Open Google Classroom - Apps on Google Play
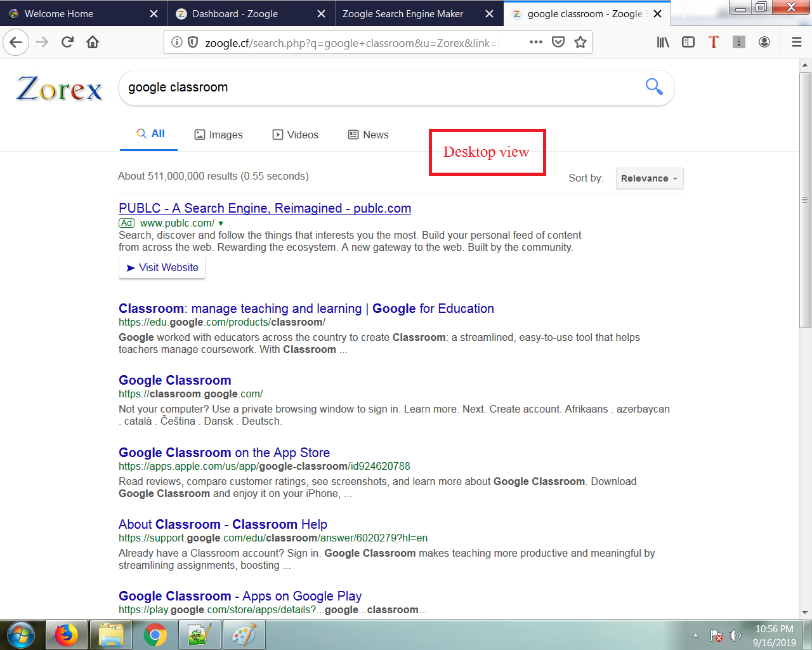The image size is (812, 650). pos(240,596)
